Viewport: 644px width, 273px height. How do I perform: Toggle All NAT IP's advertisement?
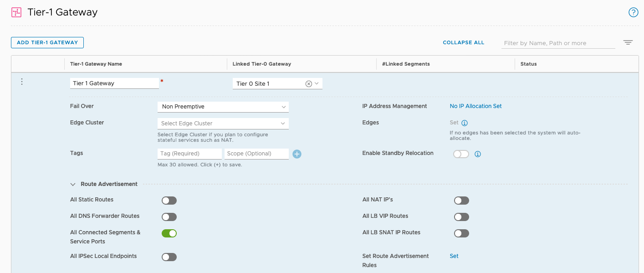coord(461,201)
